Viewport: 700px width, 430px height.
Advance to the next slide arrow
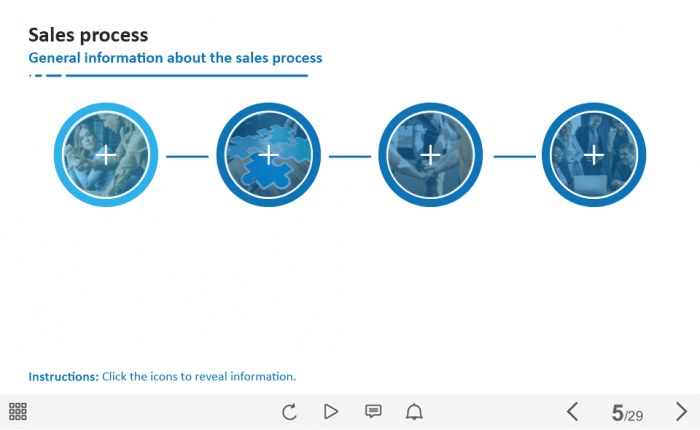(681, 411)
